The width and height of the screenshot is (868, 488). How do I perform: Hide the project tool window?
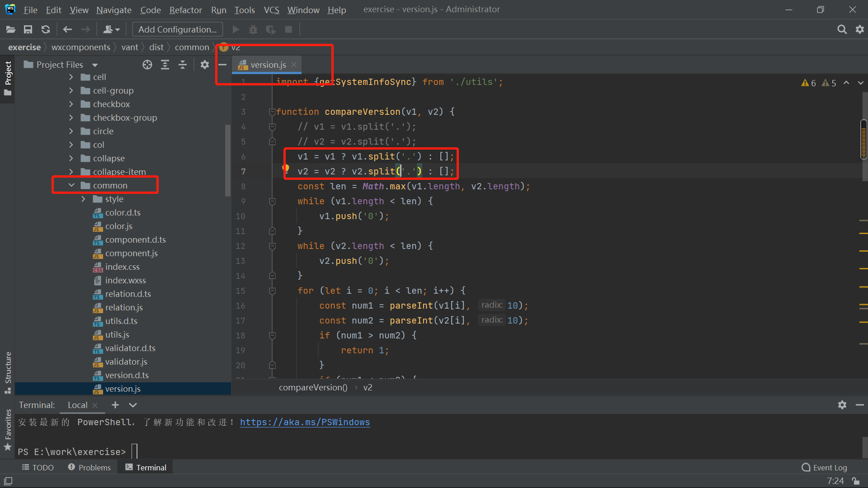pyautogui.click(x=222, y=65)
